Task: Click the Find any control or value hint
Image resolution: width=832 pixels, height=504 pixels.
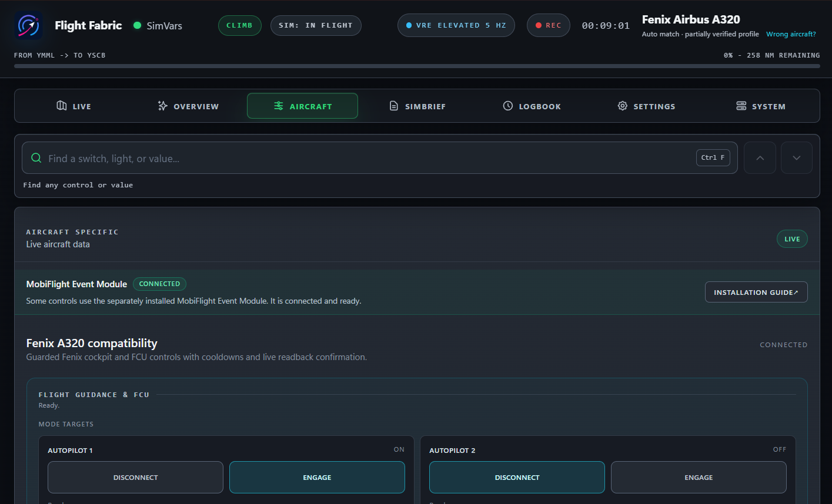Action: click(78, 185)
